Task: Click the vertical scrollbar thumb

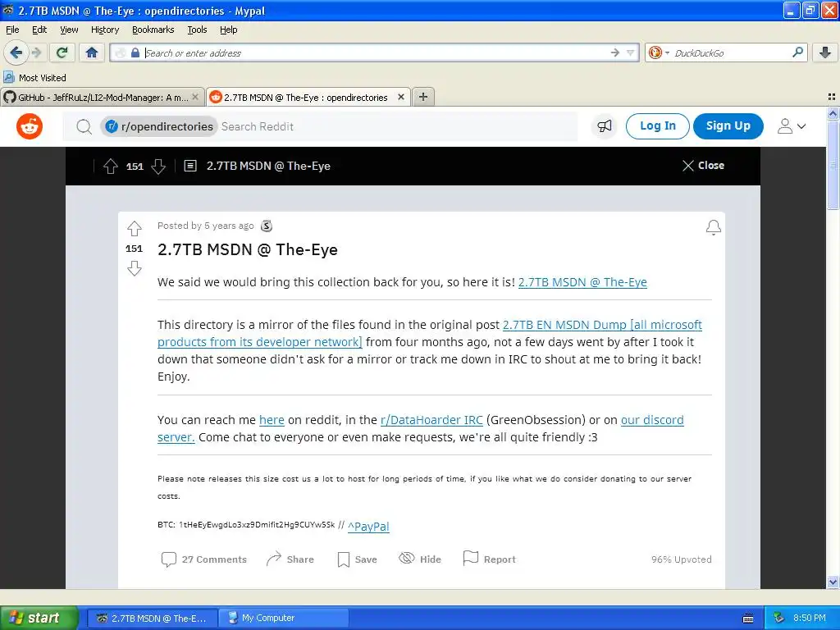Action: pyautogui.click(x=833, y=165)
